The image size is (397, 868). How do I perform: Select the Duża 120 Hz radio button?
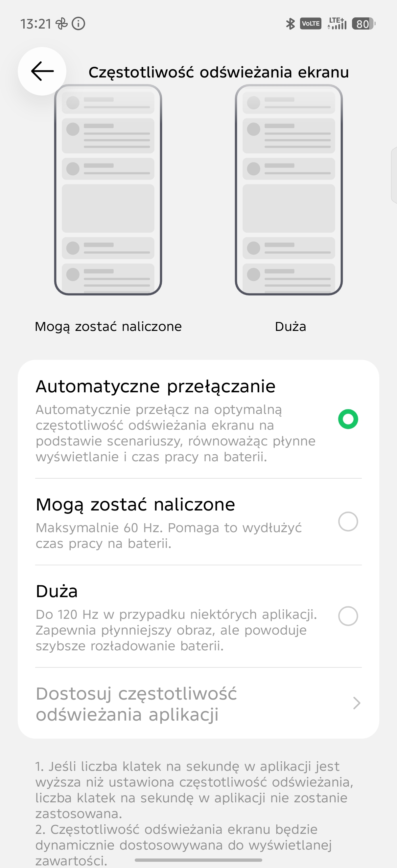click(348, 616)
